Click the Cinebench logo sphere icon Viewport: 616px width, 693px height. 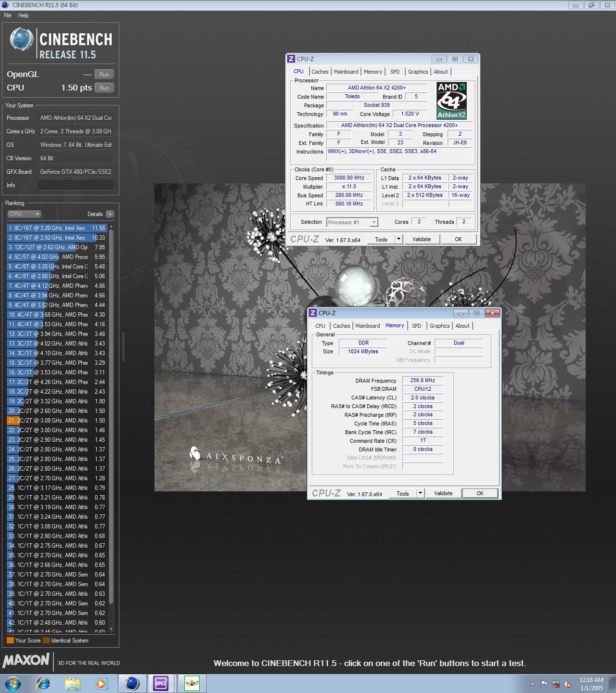(22, 39)
